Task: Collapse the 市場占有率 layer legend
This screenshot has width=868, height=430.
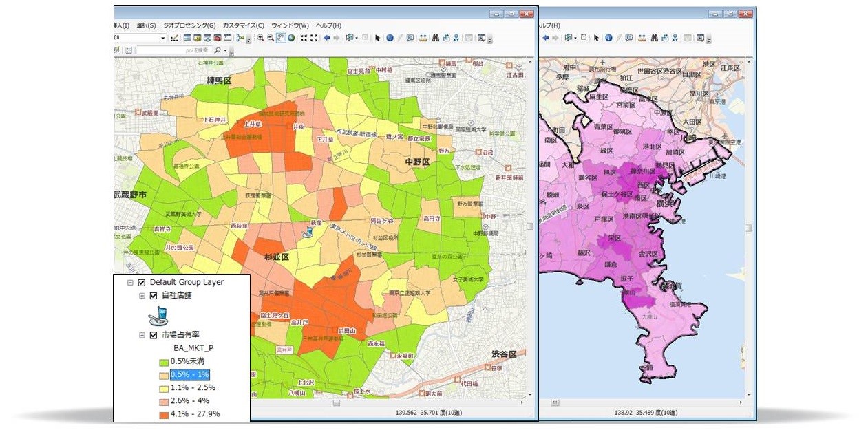Action: coord(142,335)
